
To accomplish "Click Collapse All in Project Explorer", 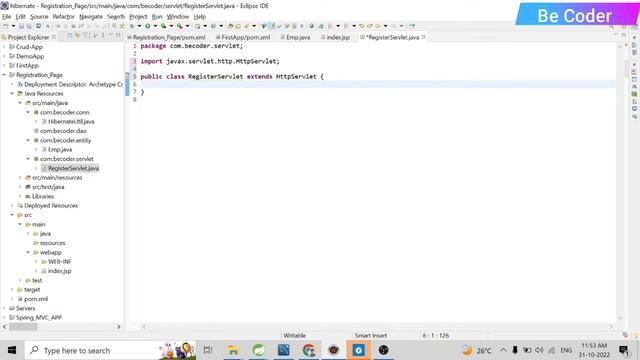I will [x=69, y=36].
